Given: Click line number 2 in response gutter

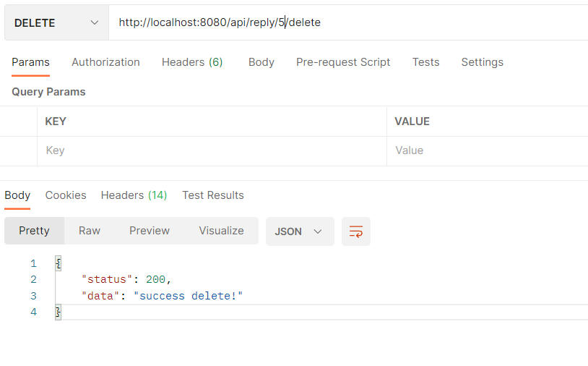Looking at the screenshot, I should (x=33, y=279).
